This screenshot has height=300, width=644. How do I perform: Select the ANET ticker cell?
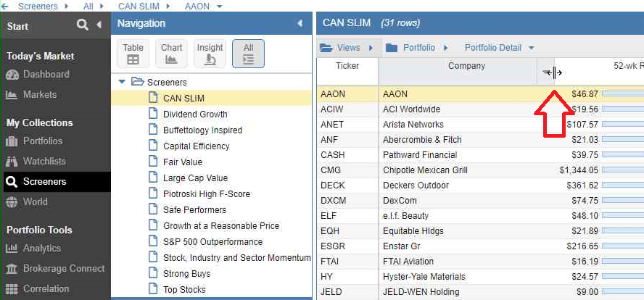(347, 125)
